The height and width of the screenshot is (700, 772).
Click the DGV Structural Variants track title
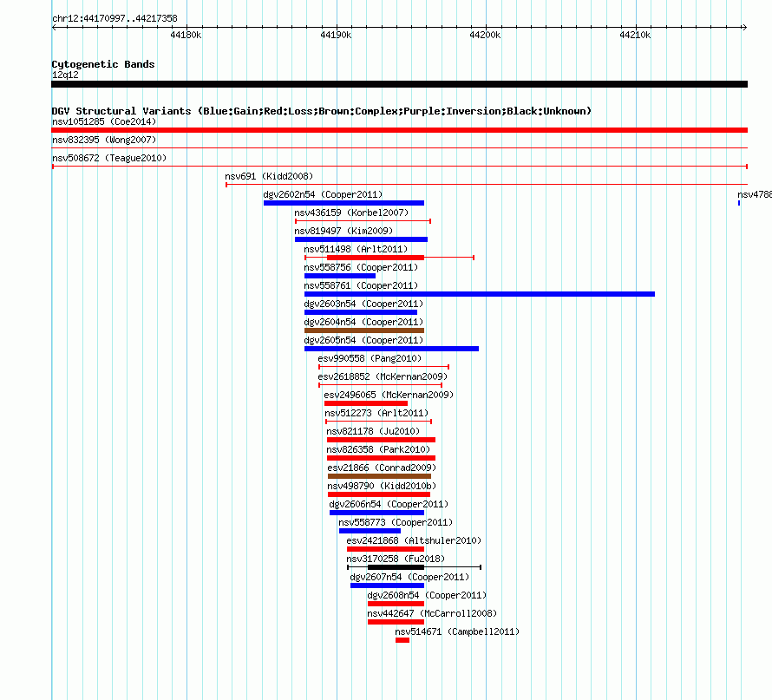pos(322,111)
